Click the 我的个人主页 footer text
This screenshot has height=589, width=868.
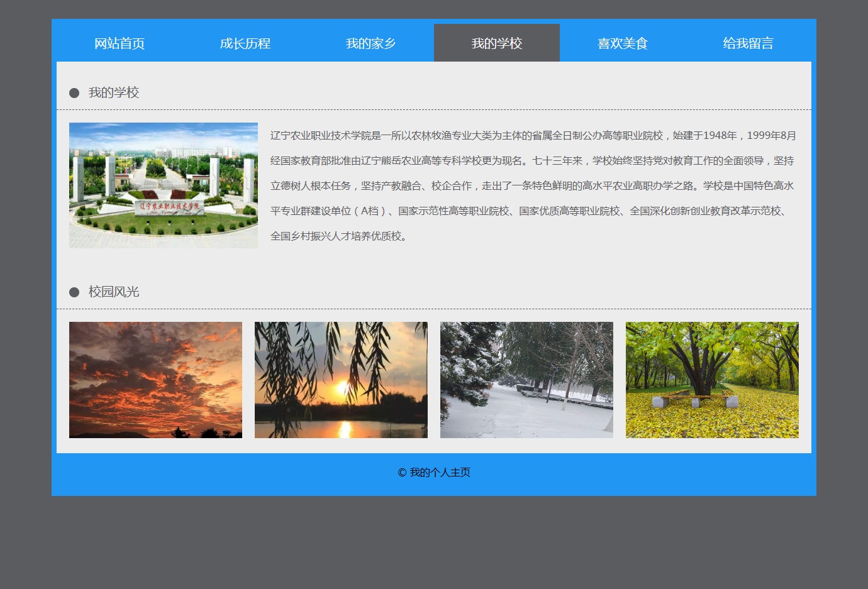click(440, 473)
